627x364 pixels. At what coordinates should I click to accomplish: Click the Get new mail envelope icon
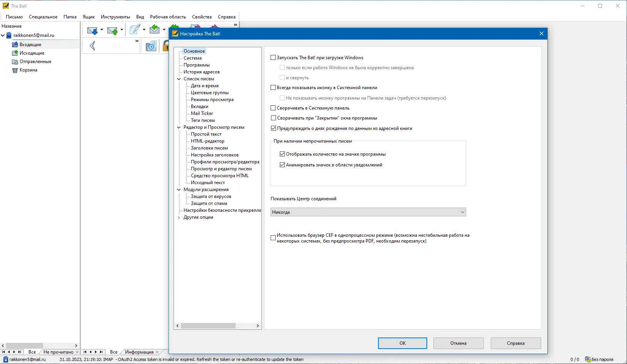[x=92, y=30]
